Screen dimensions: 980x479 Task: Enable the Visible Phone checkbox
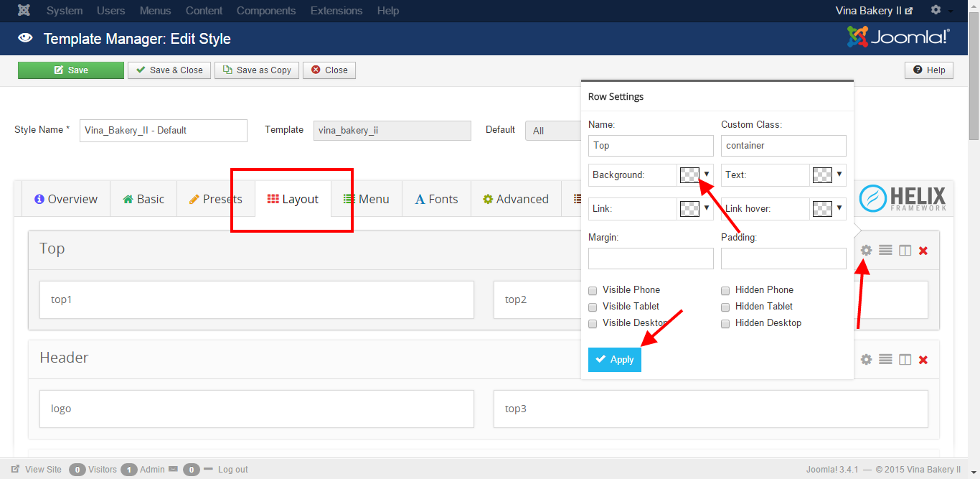click(592, 290)
